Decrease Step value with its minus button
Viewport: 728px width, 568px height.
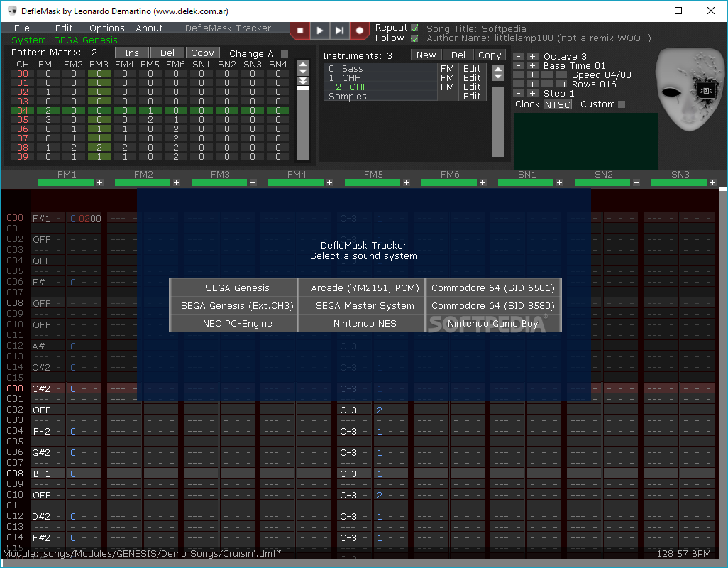point(519,93)
